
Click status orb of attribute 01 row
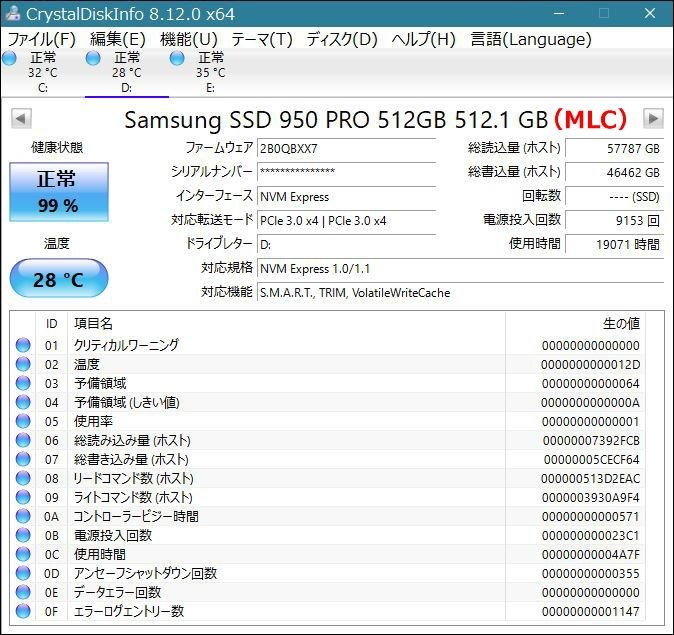coord(23,345)
